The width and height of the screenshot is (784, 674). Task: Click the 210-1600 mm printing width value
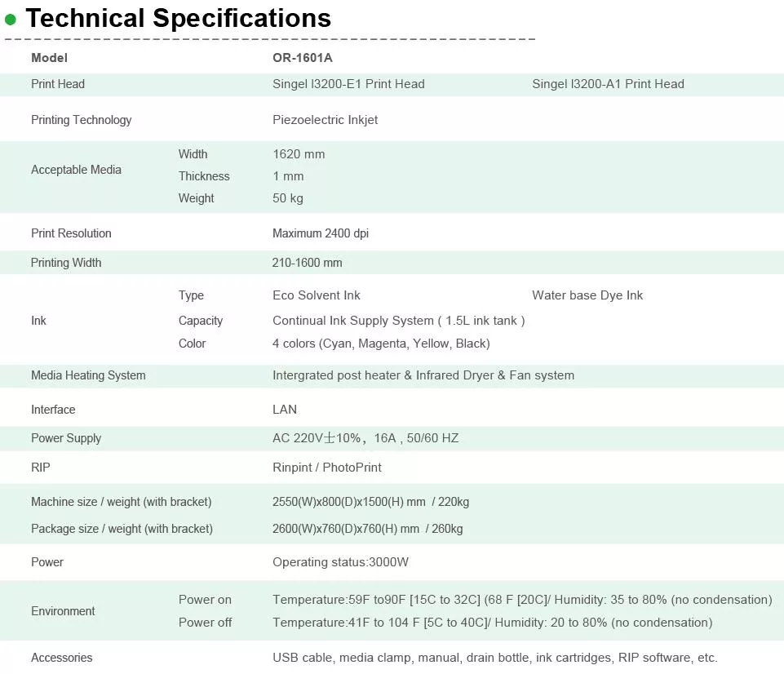[x=308, y=263]
